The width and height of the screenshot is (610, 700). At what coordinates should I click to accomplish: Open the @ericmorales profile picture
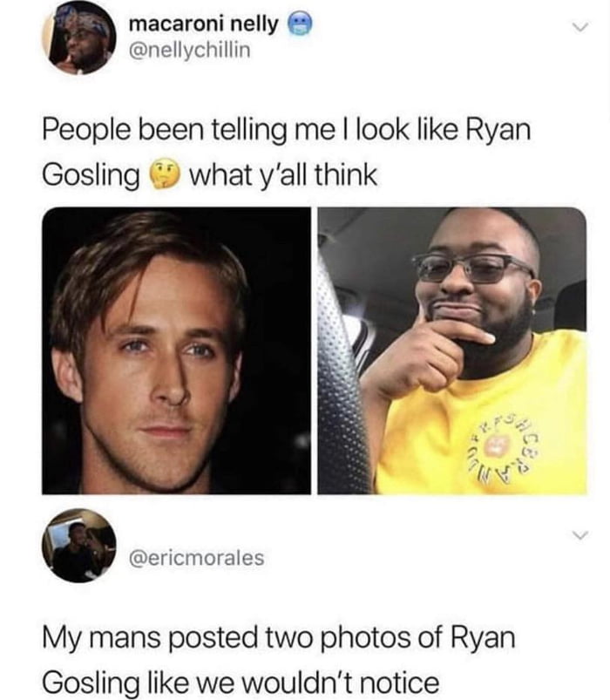pyautogui.click(x=79, y=546)
